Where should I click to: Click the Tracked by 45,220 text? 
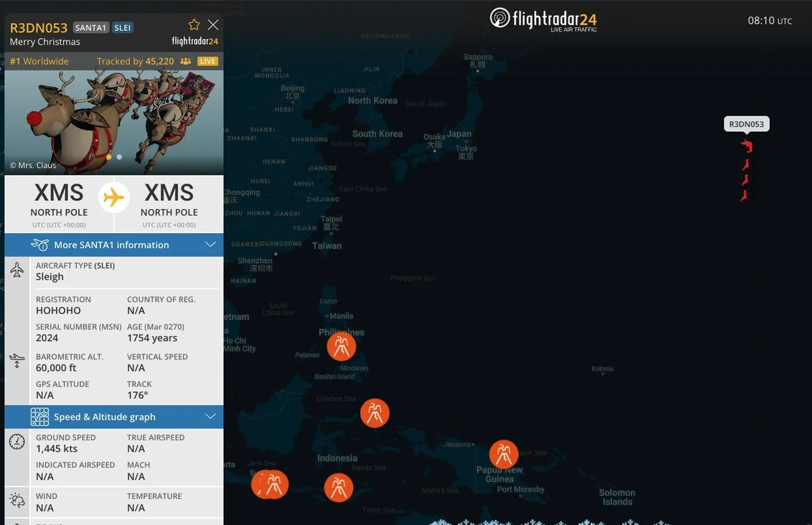[x=135, y=61]
